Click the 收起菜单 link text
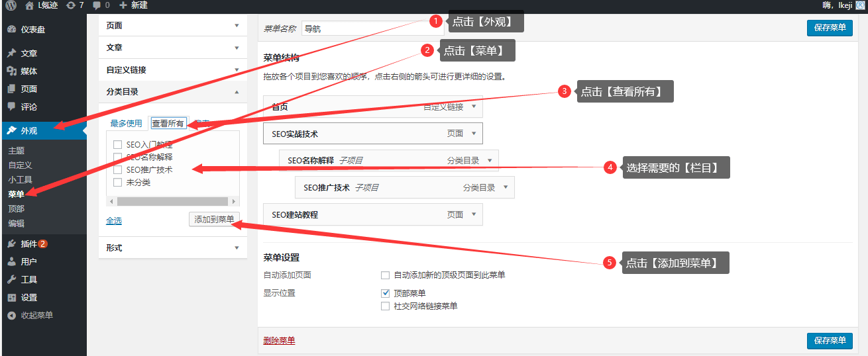Screen dimensions: 868x356 click(37, 316)
